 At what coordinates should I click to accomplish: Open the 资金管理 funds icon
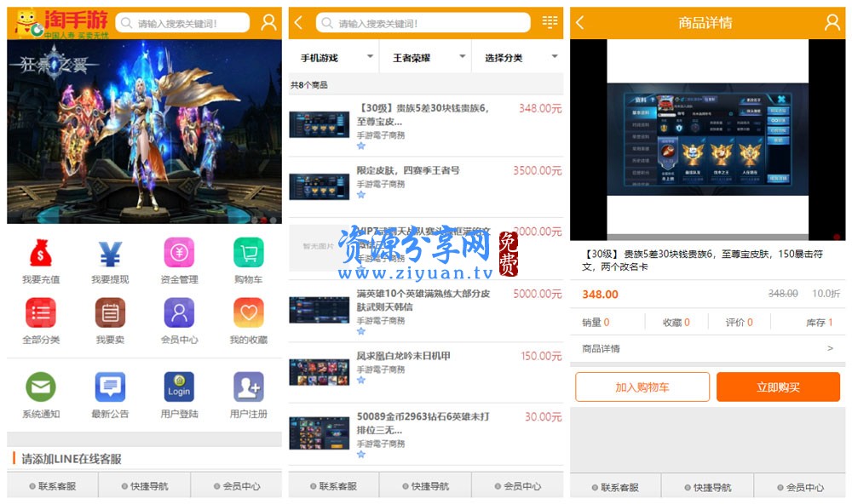coord(179,253)
